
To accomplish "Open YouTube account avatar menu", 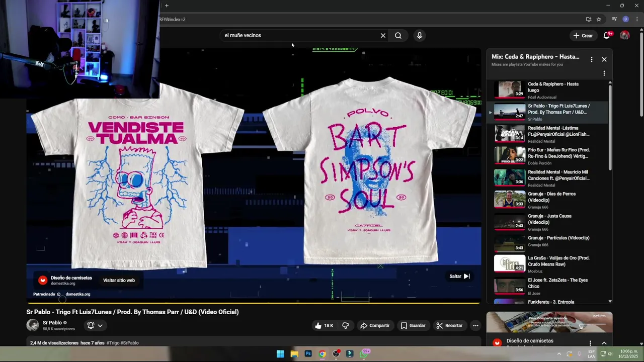I will click(624, 36).
